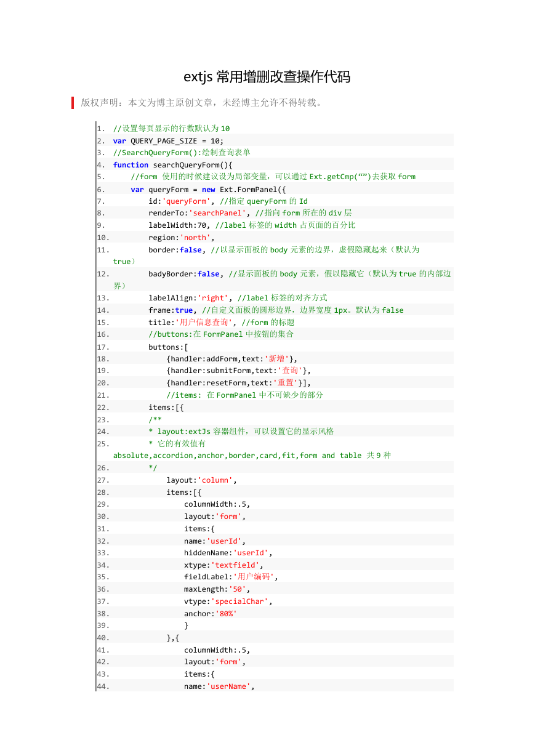Click the line labelAlign:'right'

tap(238, 297)
